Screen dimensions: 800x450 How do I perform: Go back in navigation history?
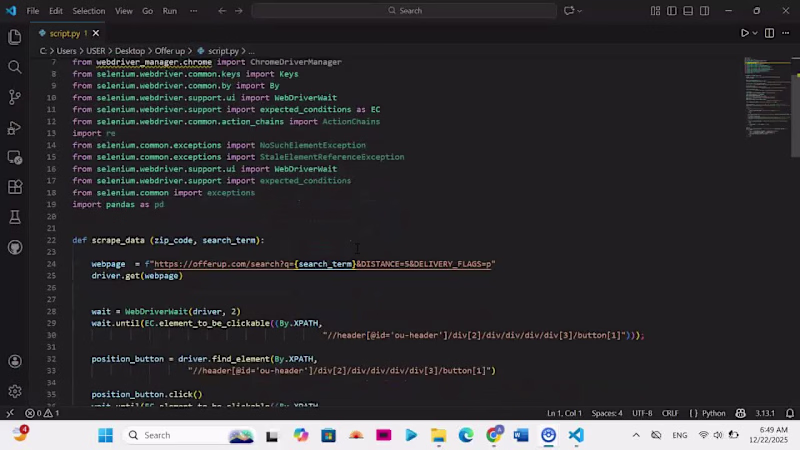point(222,11)
